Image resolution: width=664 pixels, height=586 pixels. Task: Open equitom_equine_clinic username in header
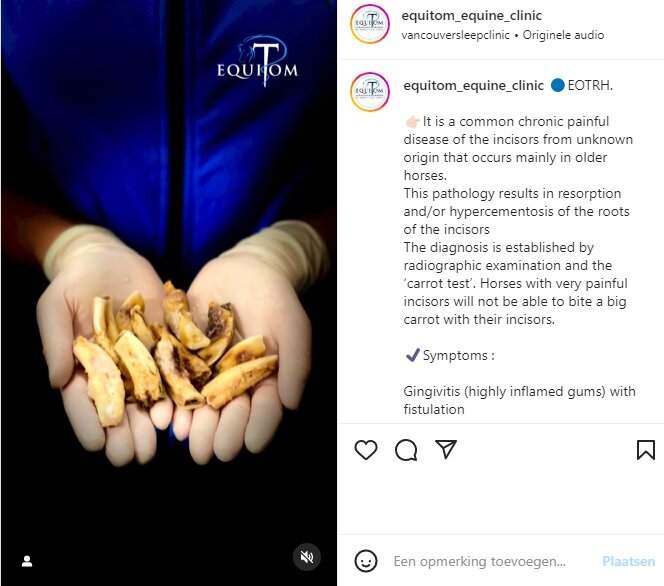471,16
